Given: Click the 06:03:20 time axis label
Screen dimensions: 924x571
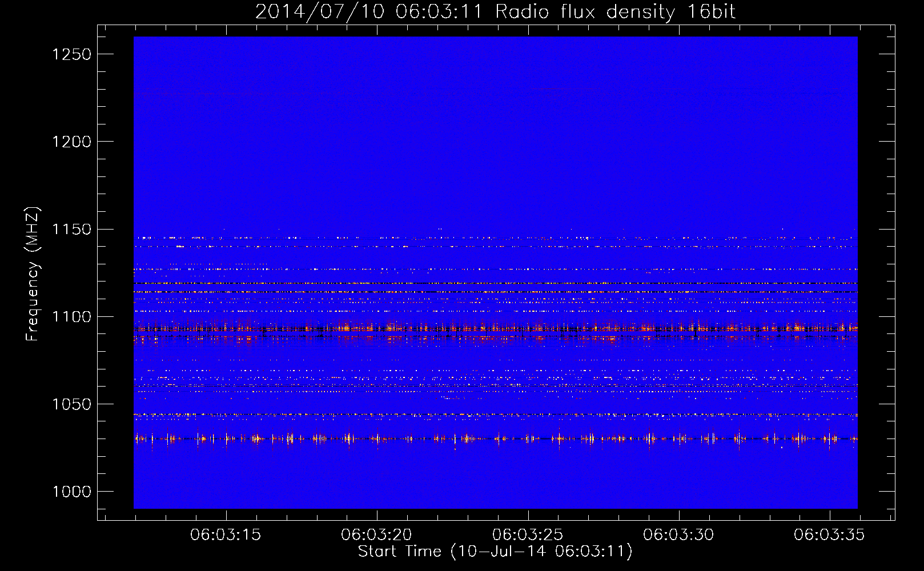Looking at the screenshot, I should pos(376,535).
